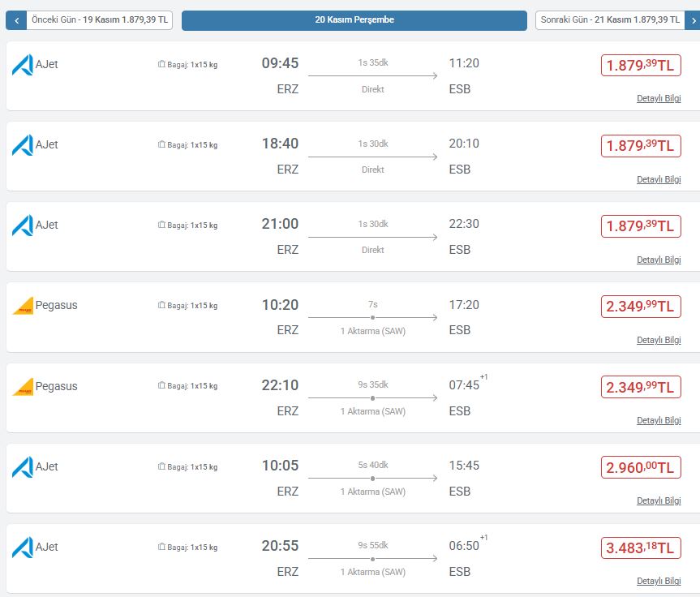Screen dimensions: 700x597
Task: Expand Detaylı Bilgi for 20:55 AJet flight
Action: click(658, 581)
